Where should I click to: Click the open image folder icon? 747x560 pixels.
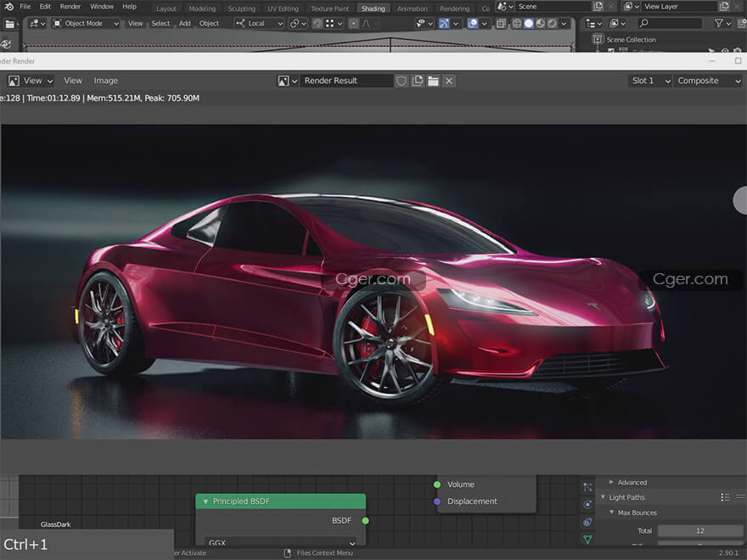pyautogui.click(x=433, y=81)
